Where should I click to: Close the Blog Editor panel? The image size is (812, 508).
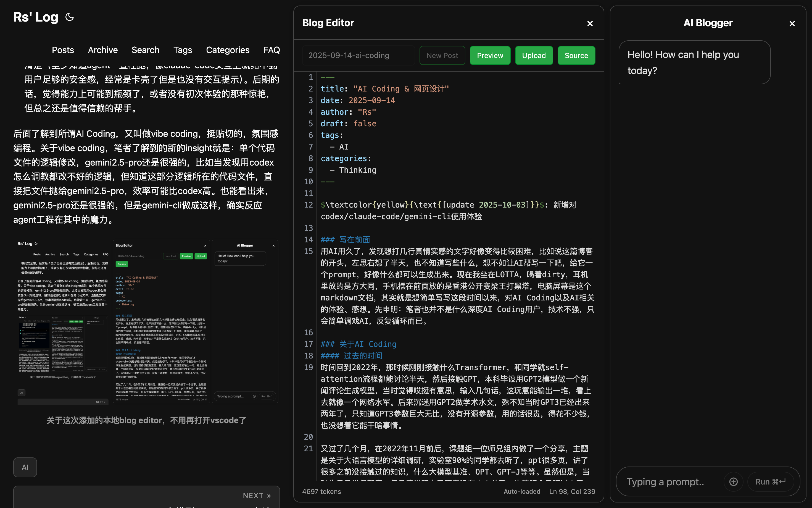tap(590, 23)
